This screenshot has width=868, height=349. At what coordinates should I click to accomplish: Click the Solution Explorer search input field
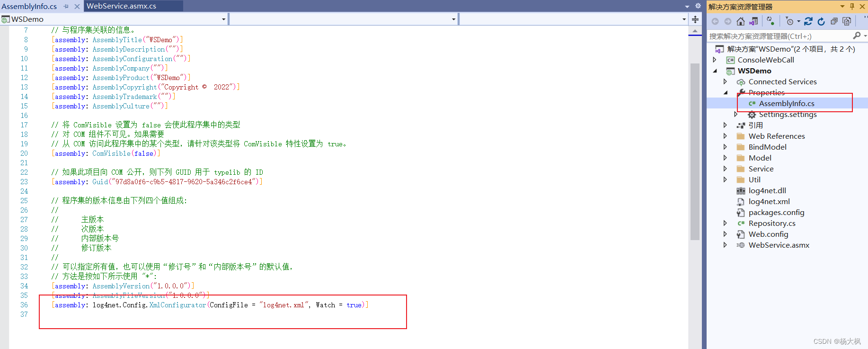coord(779,36)
